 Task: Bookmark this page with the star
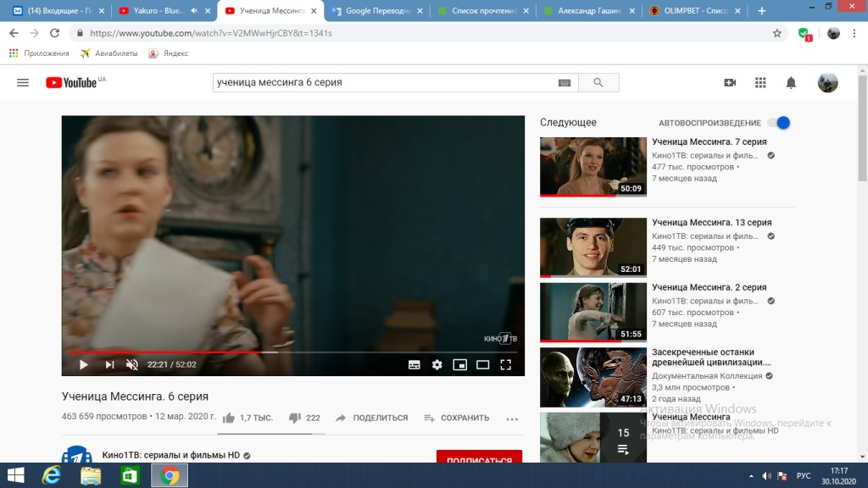coord(777,33)
